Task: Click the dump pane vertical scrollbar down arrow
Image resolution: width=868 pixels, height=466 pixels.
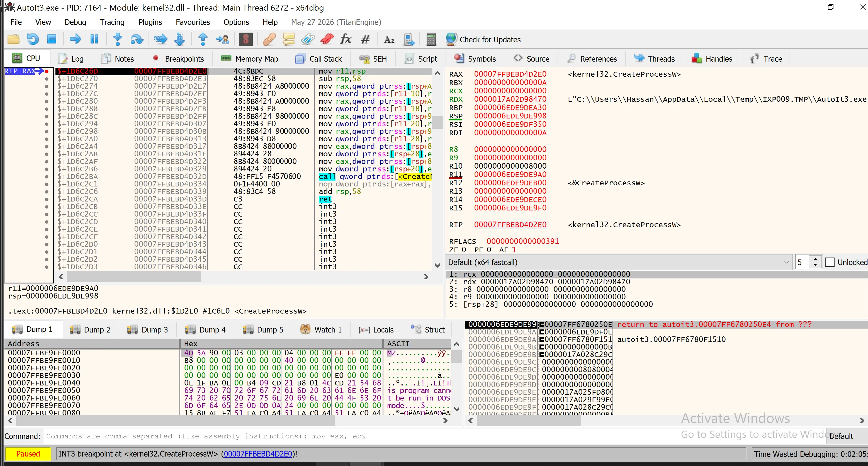Action: pyautogui.click(x=457, y=409)
